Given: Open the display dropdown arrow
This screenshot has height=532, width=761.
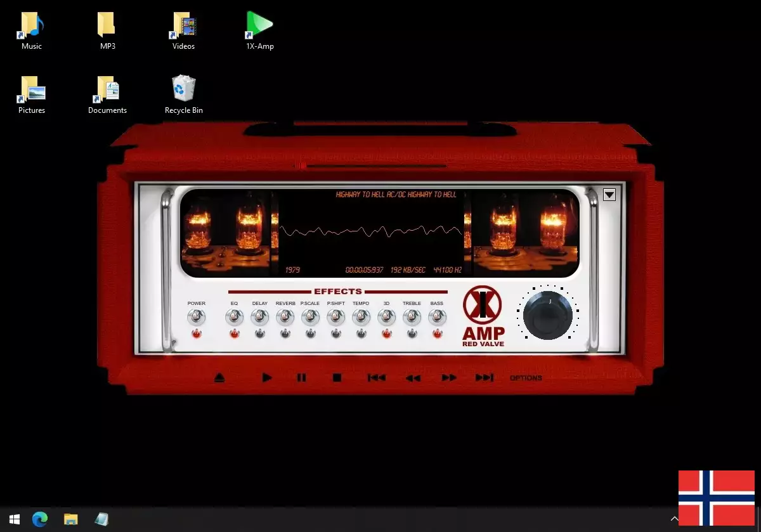Looking at the screenshot, I should coord(608,195).
